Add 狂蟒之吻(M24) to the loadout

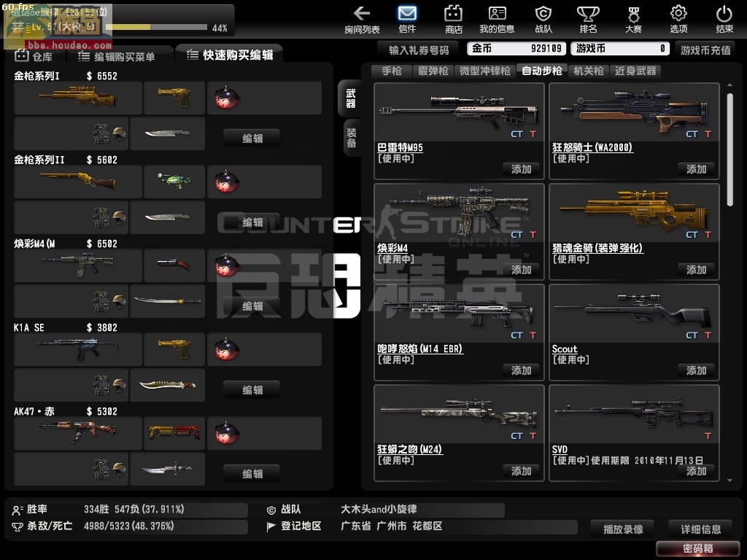[521, 471]
